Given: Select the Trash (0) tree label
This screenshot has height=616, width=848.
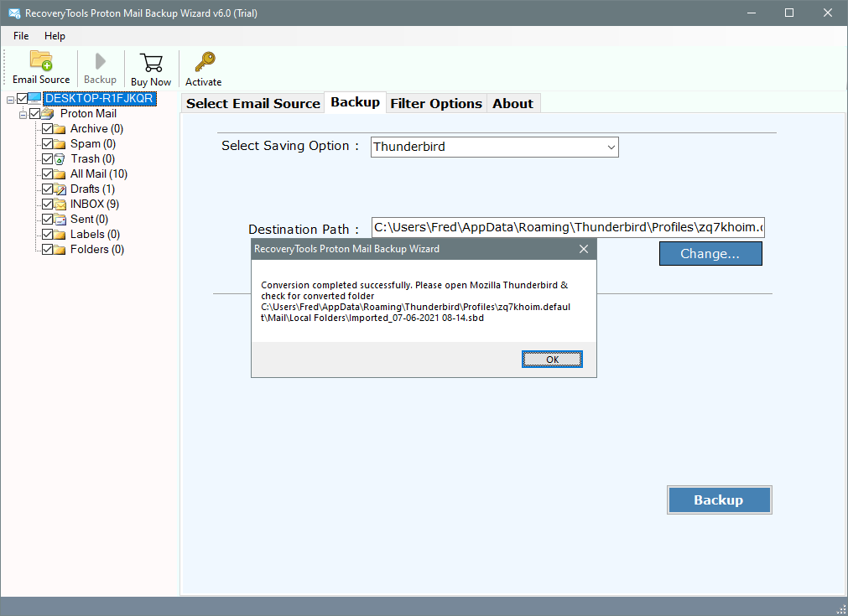Looking at the screenshot, I should pyautogui.click(x=93, y=159).
